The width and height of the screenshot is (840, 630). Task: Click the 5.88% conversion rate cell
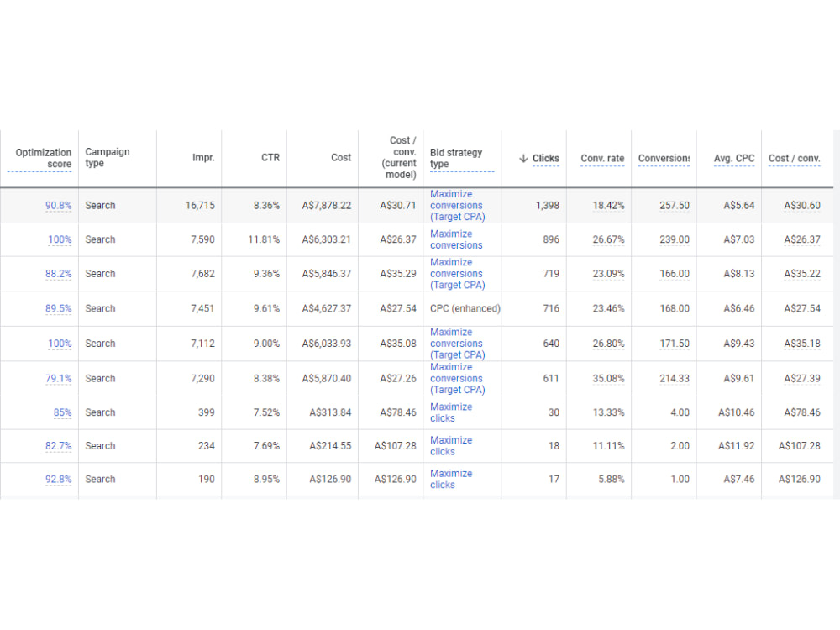tap(612, 479)
